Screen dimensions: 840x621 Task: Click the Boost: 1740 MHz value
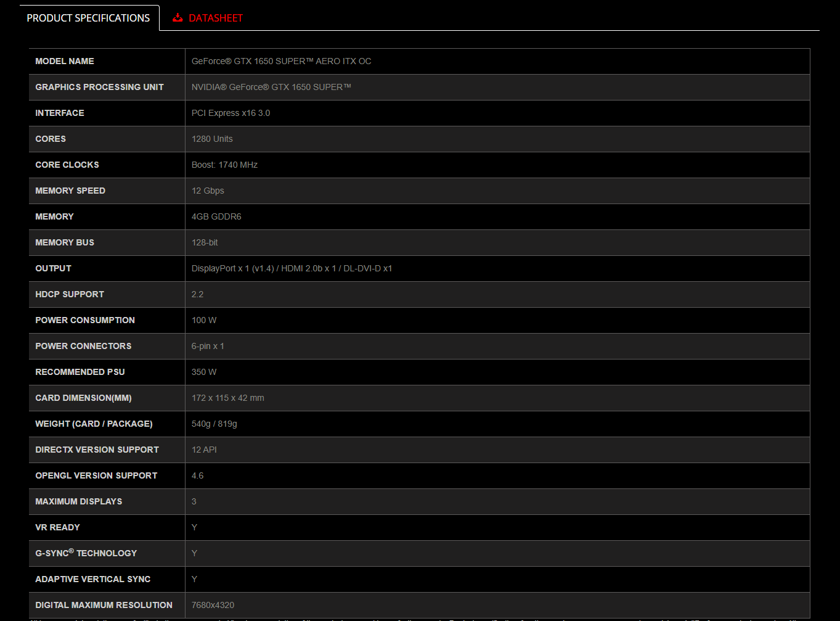point(224,165)
